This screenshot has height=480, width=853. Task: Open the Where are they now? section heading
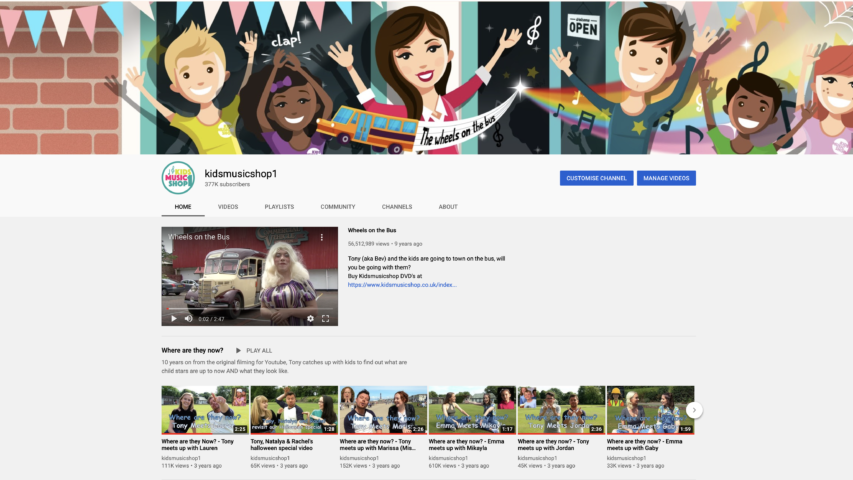pos(192,350)
